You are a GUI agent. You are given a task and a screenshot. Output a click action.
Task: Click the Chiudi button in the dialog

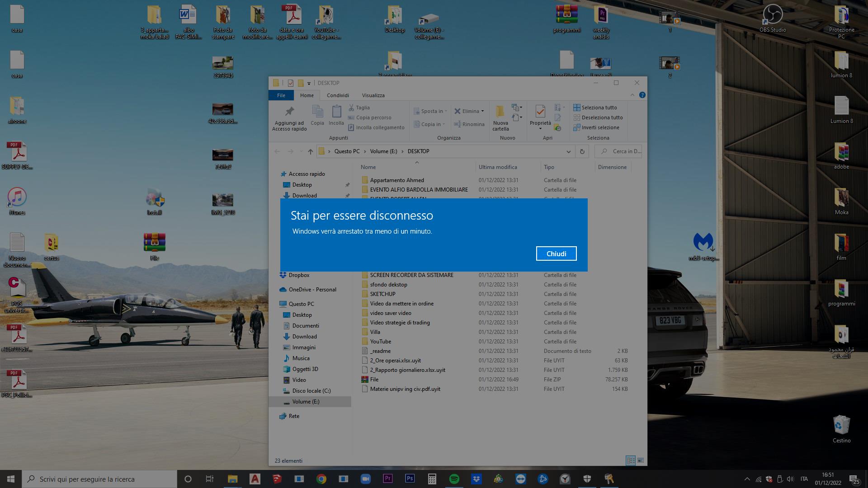(x=556, y=253)
